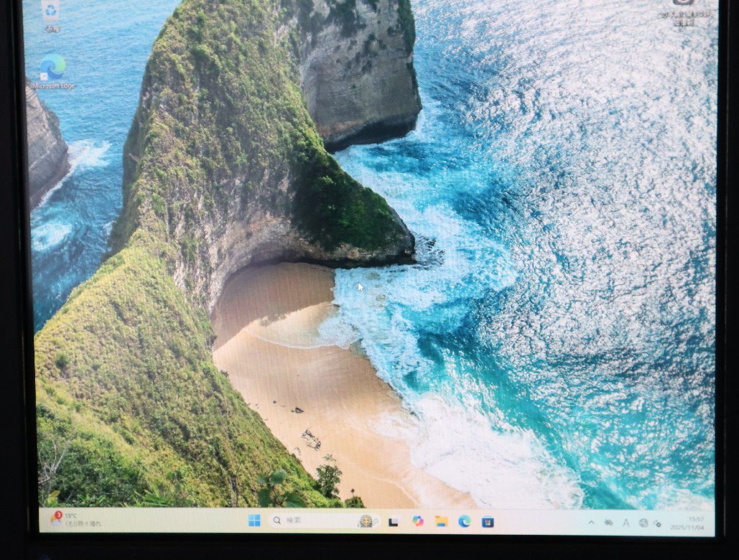Open Microsoft Store from the taskbar
The width and height of the screenshot is (739, 560).
pyautogui.click(x=488, y=522)
